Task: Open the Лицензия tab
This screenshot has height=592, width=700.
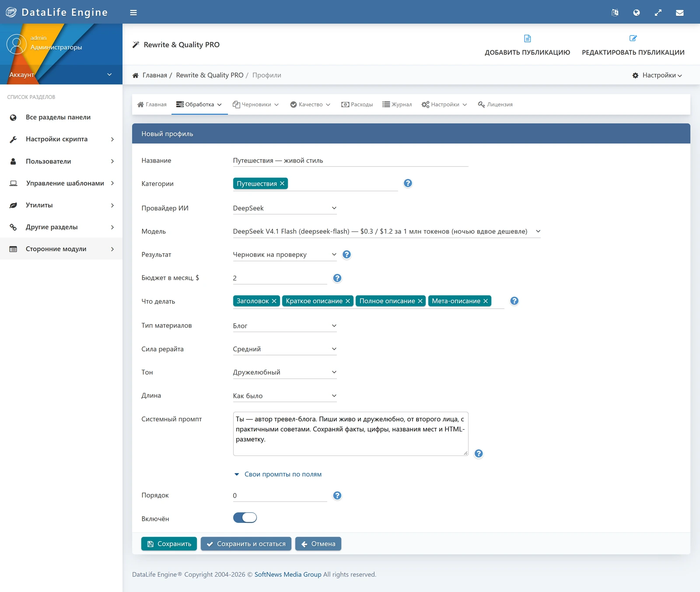Action: [x=495, y=105]
